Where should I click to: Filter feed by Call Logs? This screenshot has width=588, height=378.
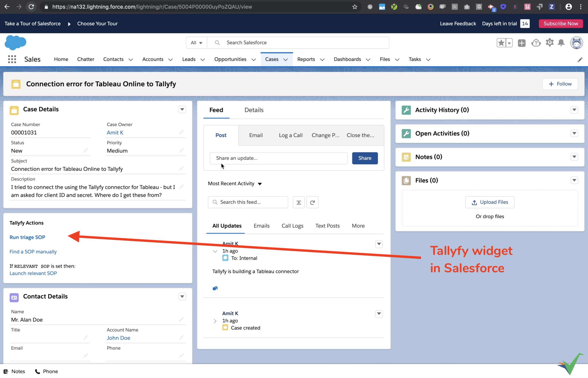pos(292,226)
